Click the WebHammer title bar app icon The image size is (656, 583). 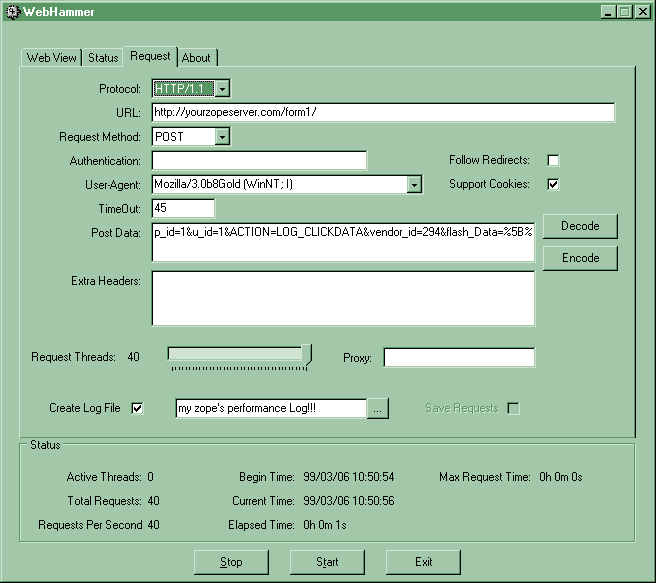click(12, 11)
